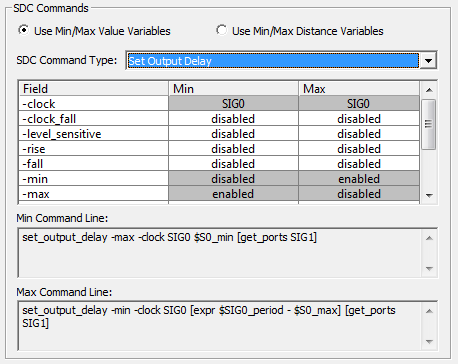Click Max Command Line scrollbar down arrow
Viewport: 458px width, 364px height.
coord(429,341)
